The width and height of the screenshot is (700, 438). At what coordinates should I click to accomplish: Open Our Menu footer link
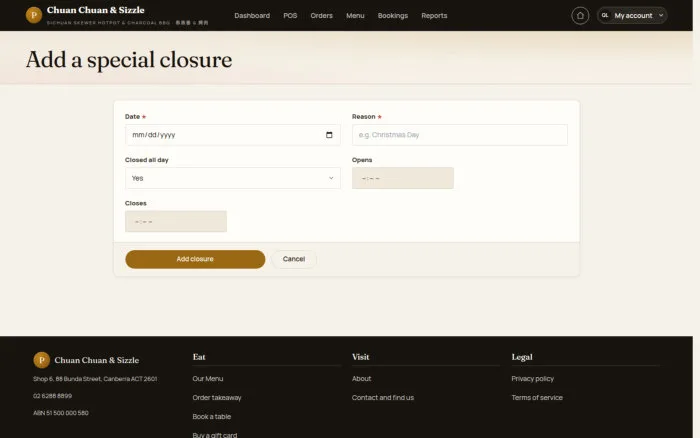(208, 379)
